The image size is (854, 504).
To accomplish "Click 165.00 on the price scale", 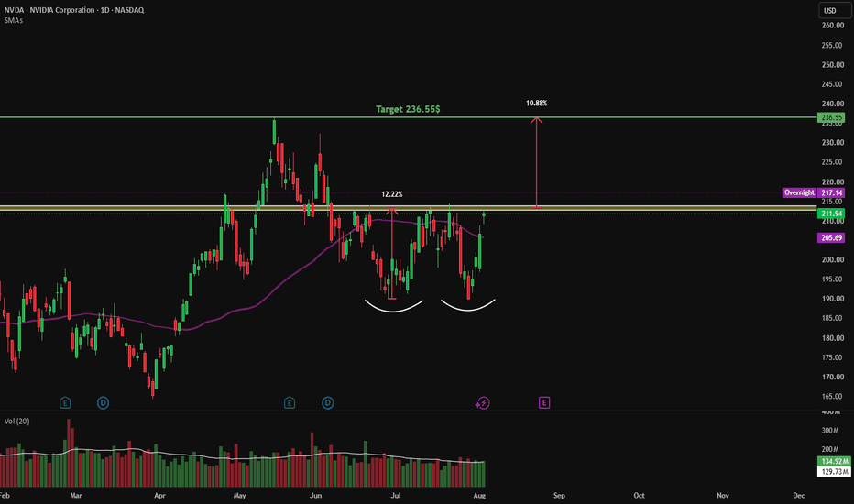I will pos(832,397).
